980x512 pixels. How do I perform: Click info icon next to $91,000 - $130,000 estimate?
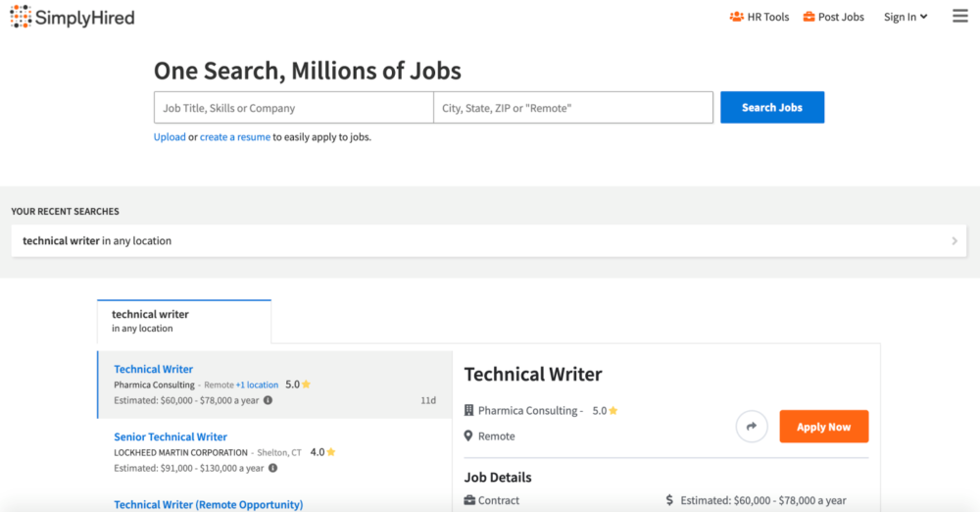(x=273, y=468)
